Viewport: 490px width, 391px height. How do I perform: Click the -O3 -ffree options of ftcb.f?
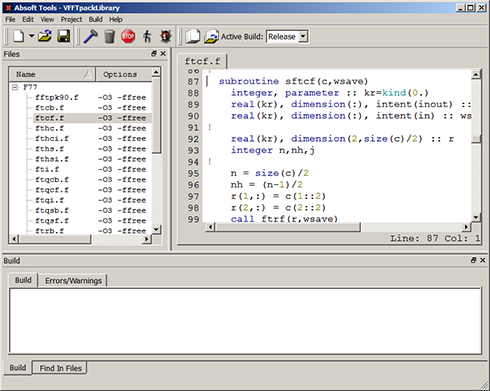(122, 108)
